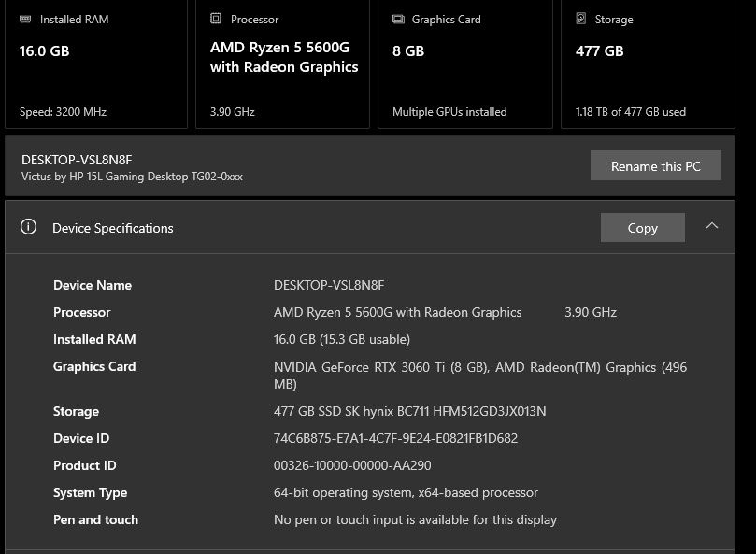
Task: Click the Device Specifications info icon
Action: pos(28,227)
